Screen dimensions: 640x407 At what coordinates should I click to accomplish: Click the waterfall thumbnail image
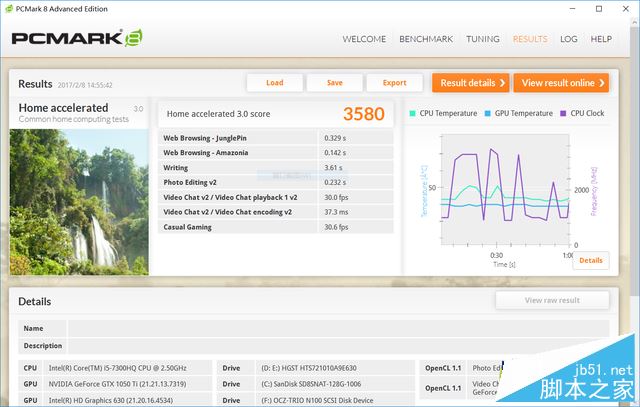79,202
